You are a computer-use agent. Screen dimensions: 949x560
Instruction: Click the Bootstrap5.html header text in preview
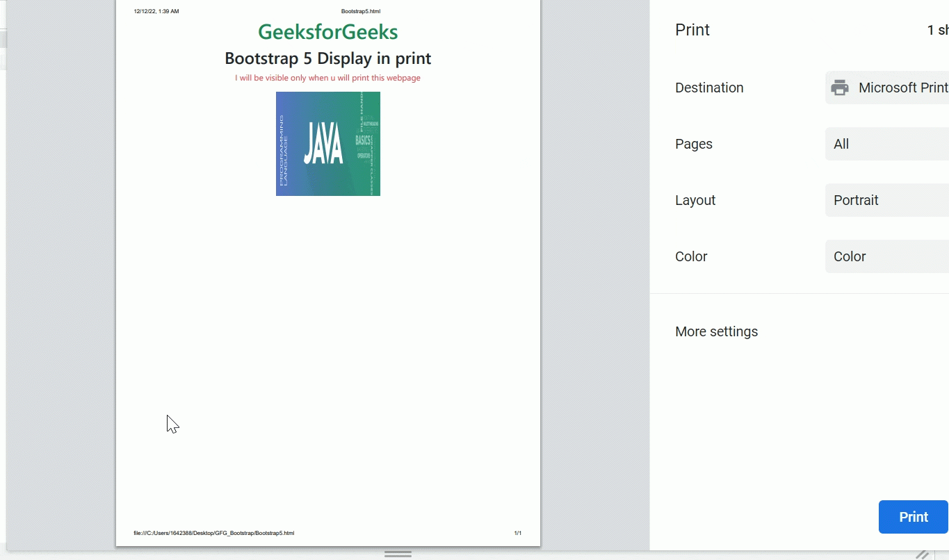(x=360, y=11)
